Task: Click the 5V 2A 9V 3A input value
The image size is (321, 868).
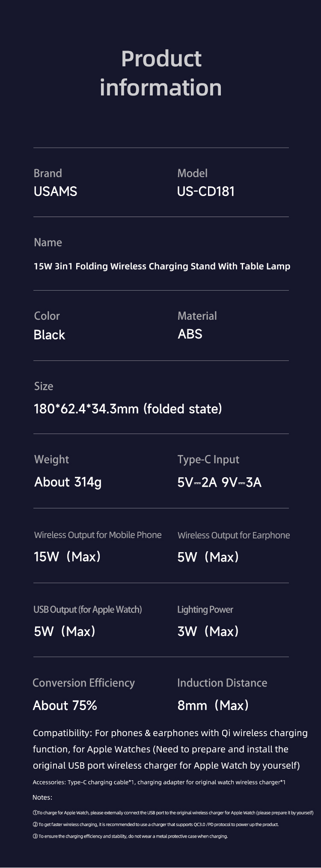Action: [220, 482]
